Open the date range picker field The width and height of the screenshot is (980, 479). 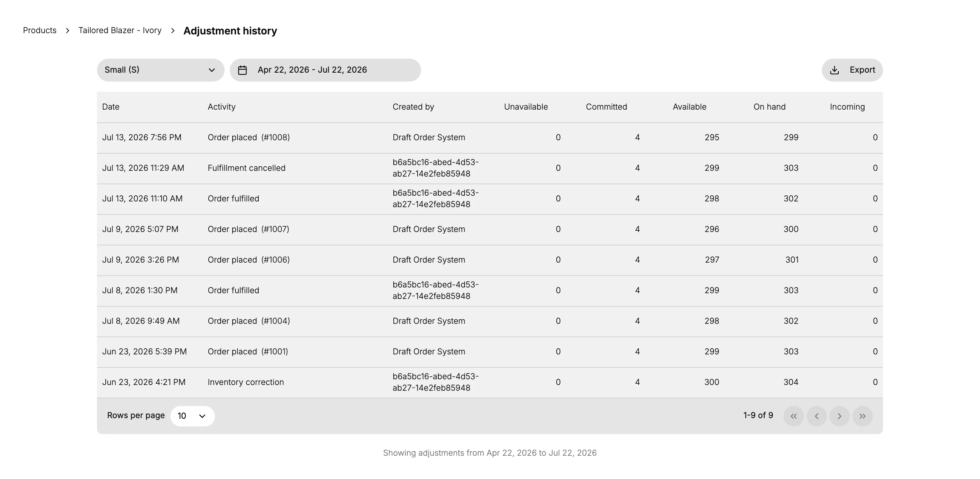pos(325,70)
